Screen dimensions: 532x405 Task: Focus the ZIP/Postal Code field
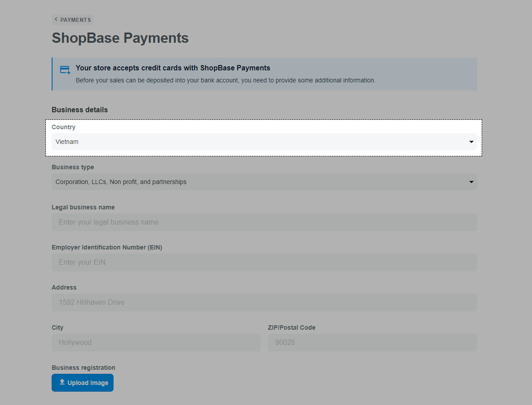372,343
